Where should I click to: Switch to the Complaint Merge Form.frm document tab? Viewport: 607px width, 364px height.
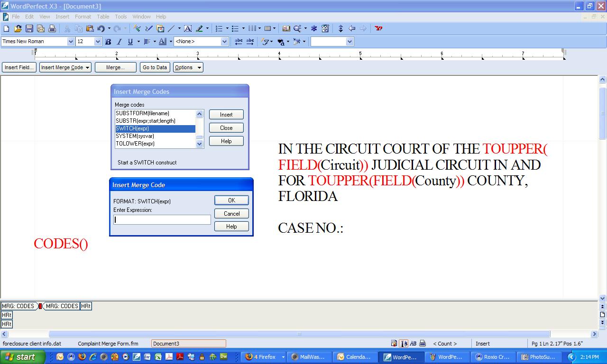click(108, 344)
